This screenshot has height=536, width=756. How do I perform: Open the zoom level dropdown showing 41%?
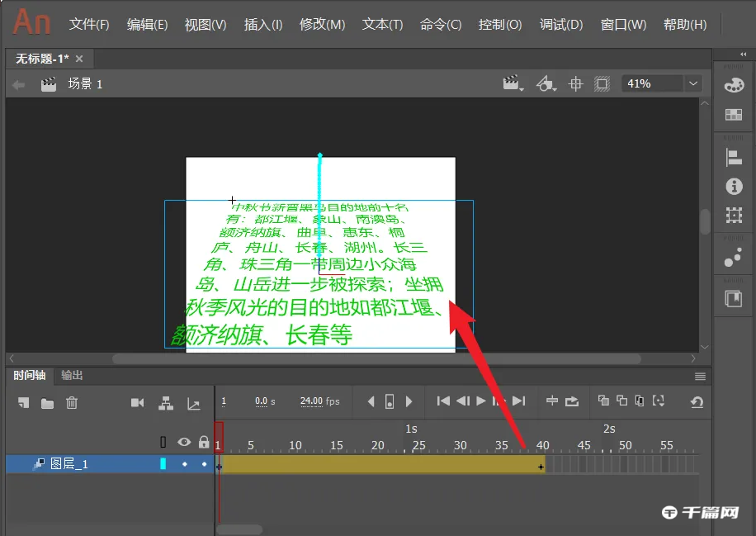click(693, 83)
